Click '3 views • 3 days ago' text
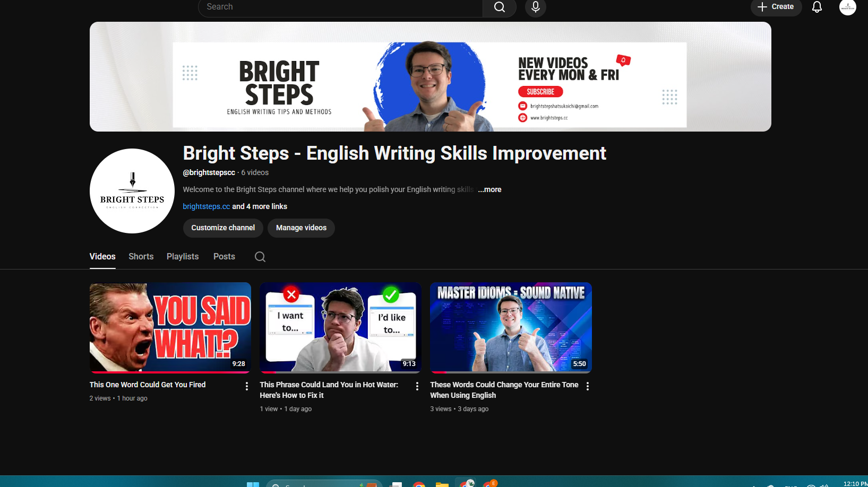The width and height of the screenshot is (868, 487). tap(459, 409)
